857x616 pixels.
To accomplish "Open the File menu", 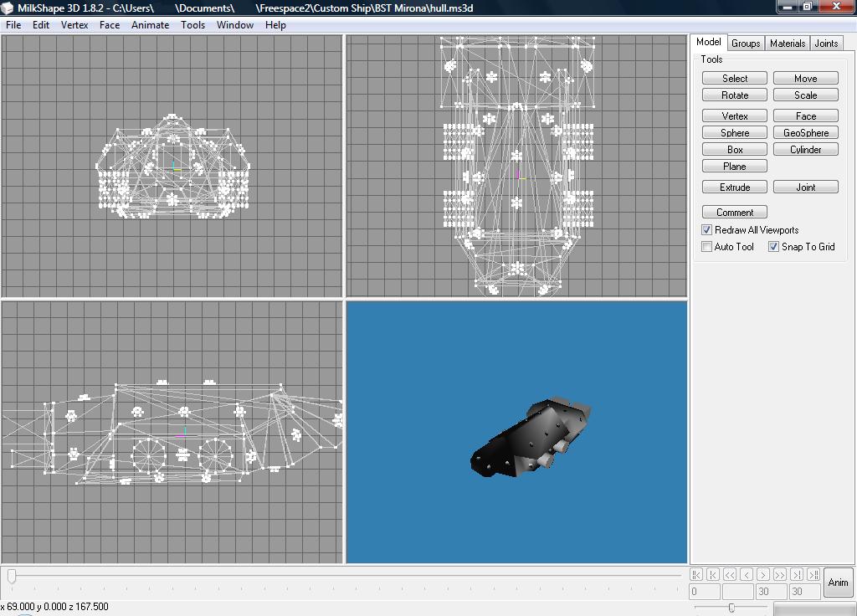I will [13, 25].
